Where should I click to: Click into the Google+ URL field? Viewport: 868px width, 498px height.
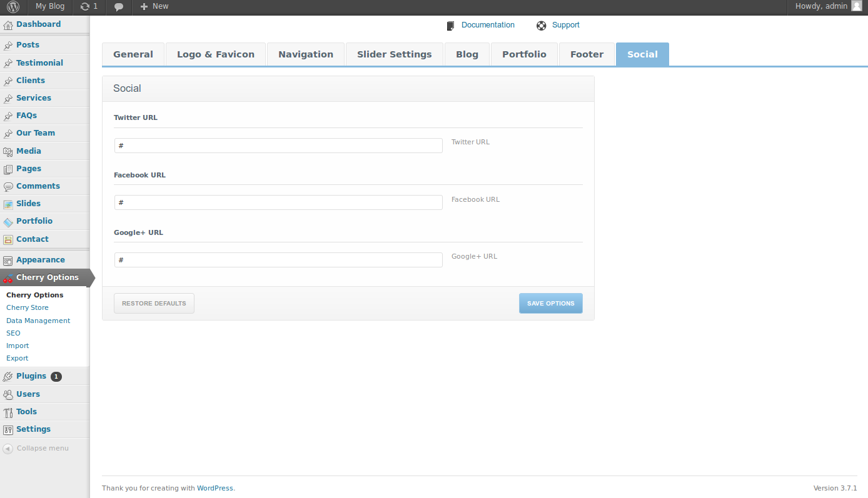pyautogui.click(x=278, y=260)
